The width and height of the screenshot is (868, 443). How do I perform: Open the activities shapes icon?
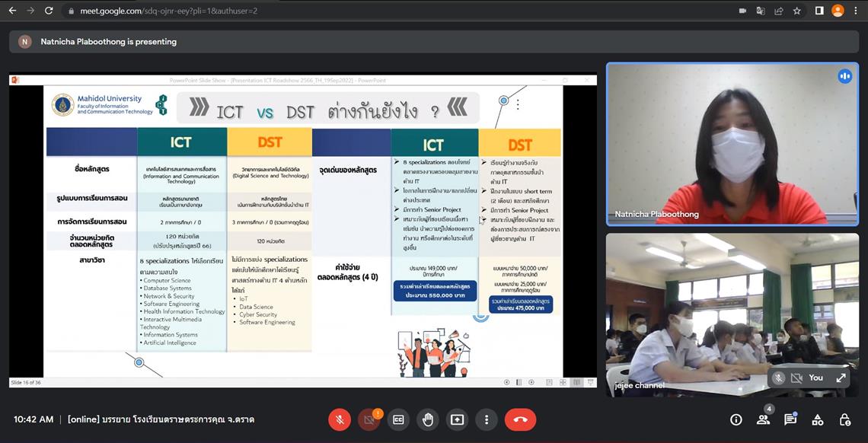point(818,419)
